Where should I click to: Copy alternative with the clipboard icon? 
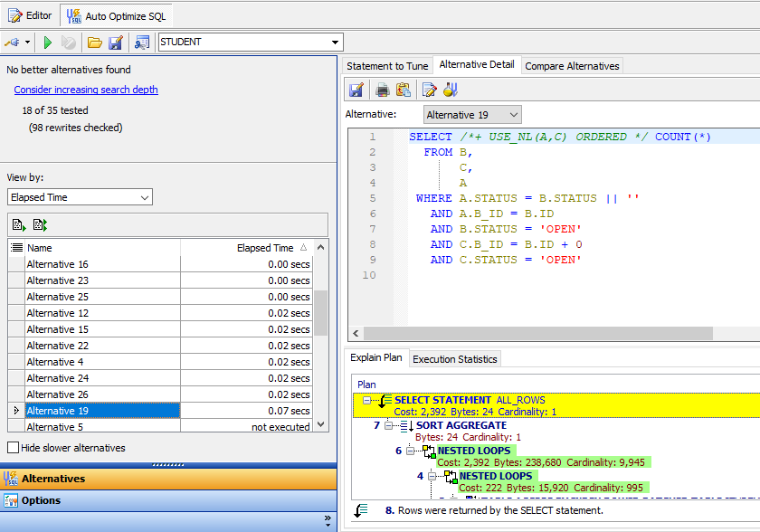point(404,90)
